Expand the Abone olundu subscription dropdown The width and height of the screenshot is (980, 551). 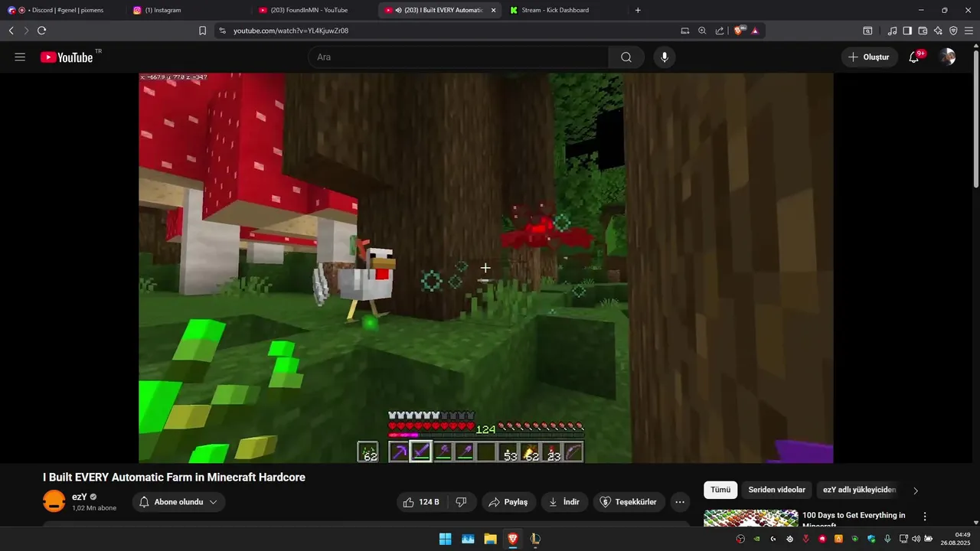(x=178, y=502)
